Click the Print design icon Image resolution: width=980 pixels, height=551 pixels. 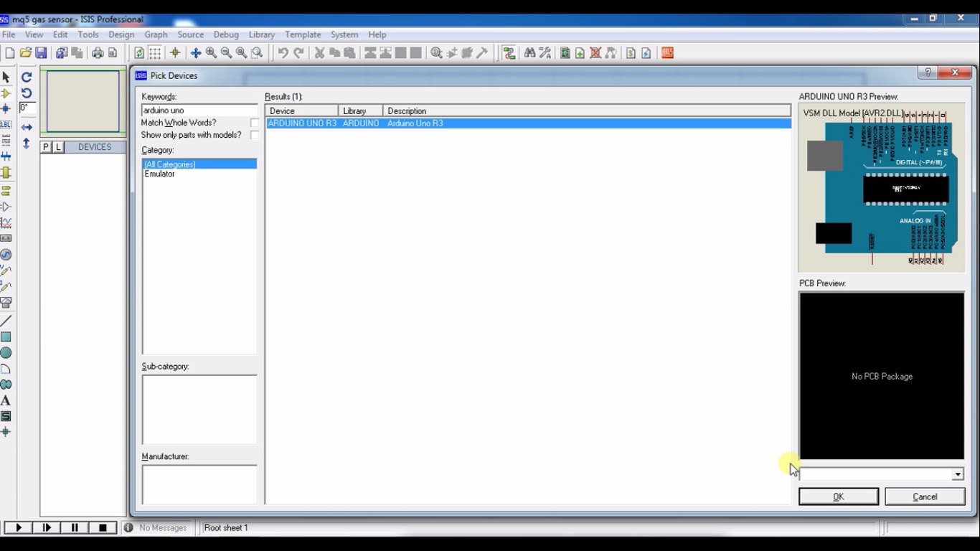pyautogui.click(x=98, y=53)
